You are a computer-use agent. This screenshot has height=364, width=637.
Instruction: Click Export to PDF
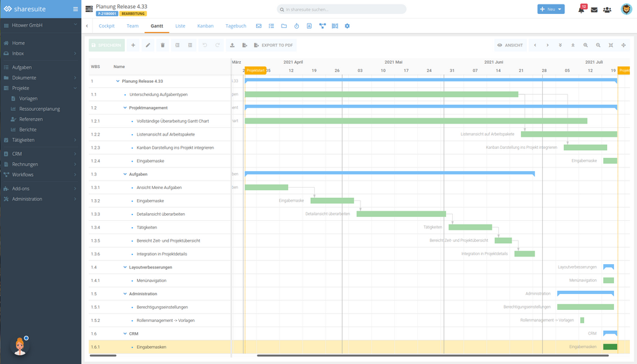273,45
